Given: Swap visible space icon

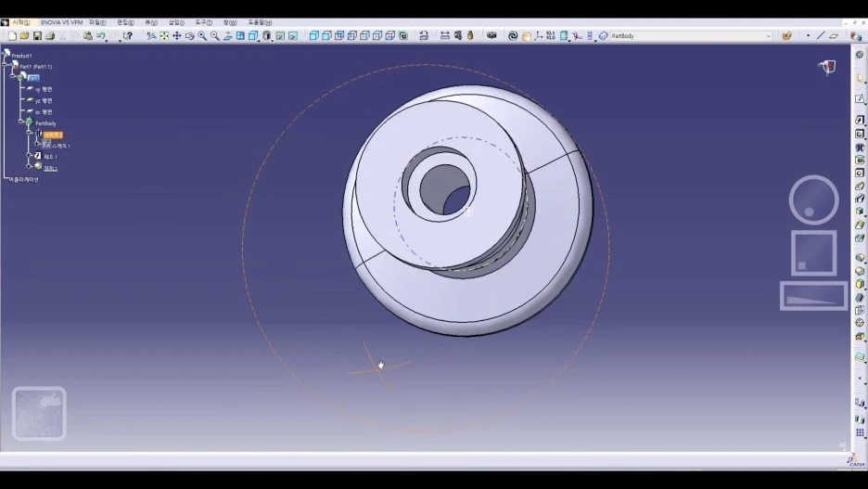Looking at the screenshot, I should coord(293,36).
